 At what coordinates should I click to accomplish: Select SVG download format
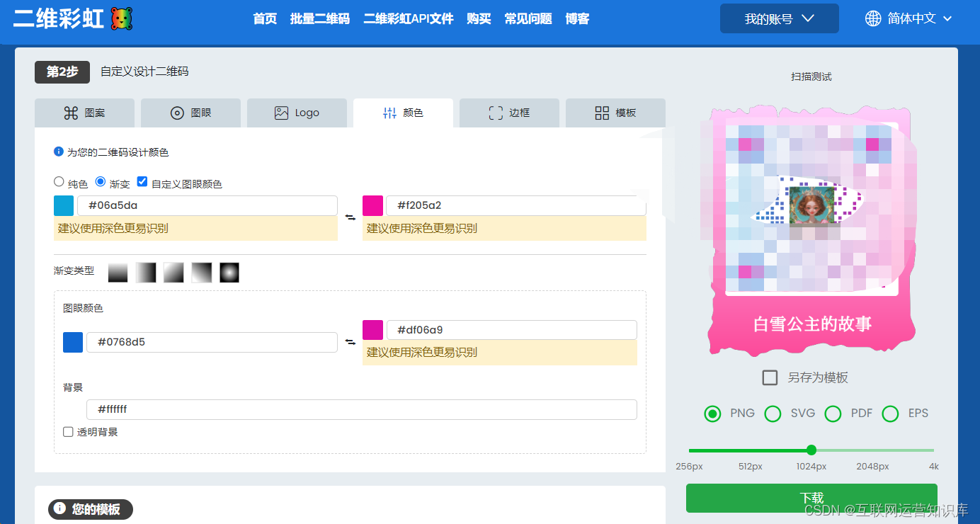point(773,414)
